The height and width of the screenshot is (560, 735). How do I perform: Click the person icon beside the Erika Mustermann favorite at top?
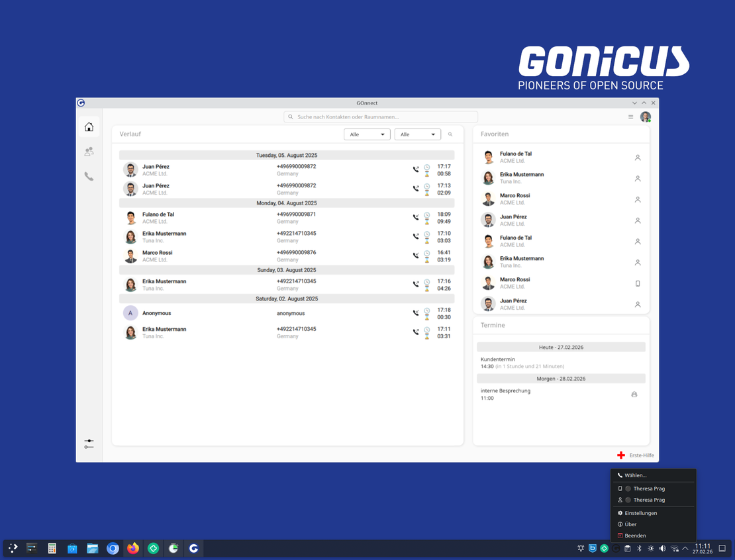point(638,179)
